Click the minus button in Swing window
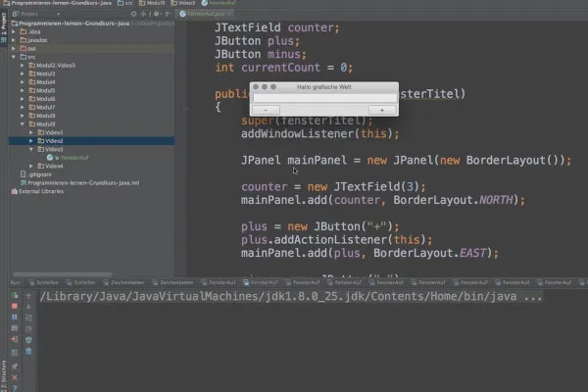Screen dimensions: 588x392 266,110
